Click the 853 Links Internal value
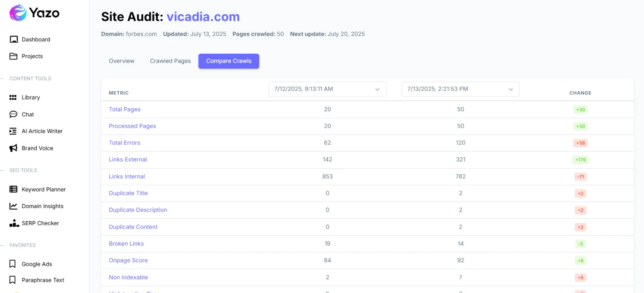The height and width of the screenshot is (293, 644). pyautogui.click(x=327, y=176)
